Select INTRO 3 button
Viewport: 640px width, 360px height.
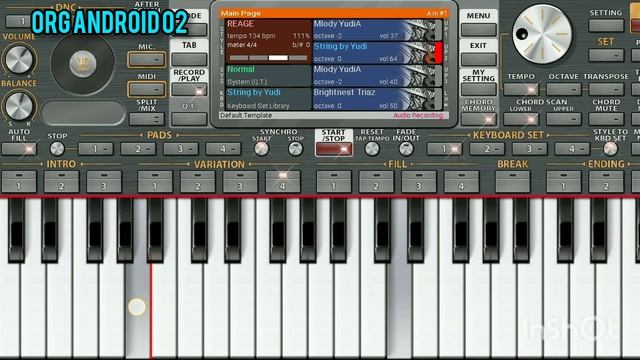(104, 182)
